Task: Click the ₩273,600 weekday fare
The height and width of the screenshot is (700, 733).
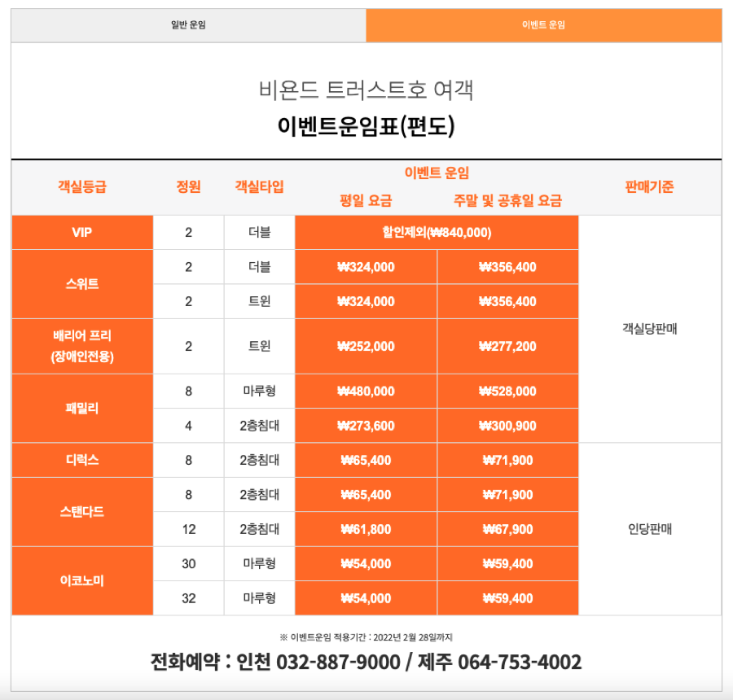Action: (366, 426)
